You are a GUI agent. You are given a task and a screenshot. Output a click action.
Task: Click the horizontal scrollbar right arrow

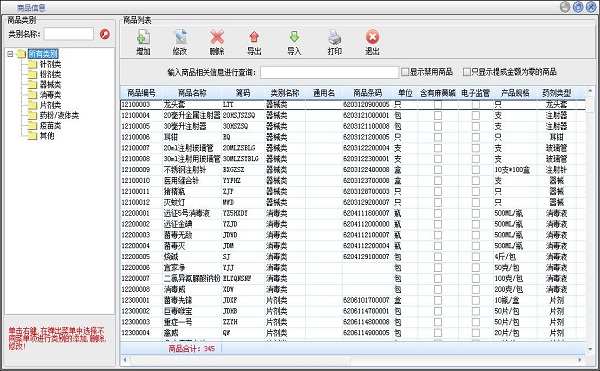(580, 360)
